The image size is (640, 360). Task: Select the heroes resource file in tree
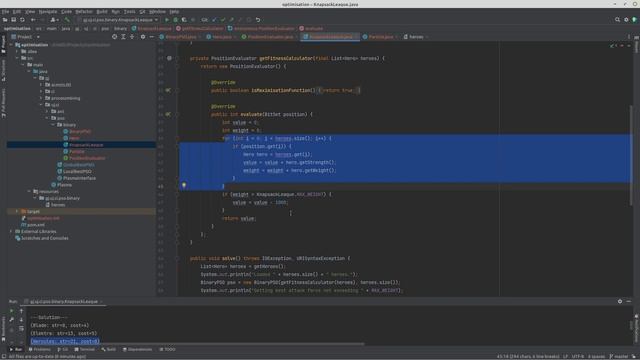pyautogui.click(x=55, y=205)
